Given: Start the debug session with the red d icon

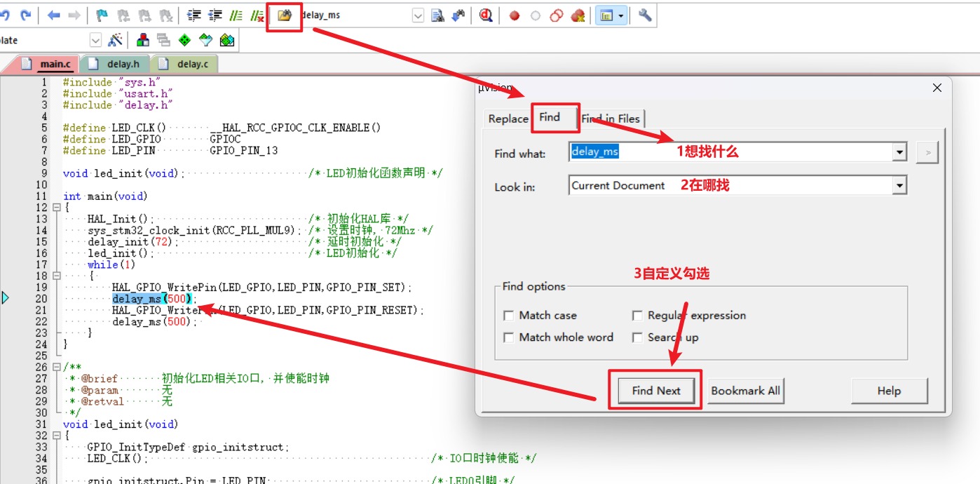Looking at the screenshot, I should [486, 15].
